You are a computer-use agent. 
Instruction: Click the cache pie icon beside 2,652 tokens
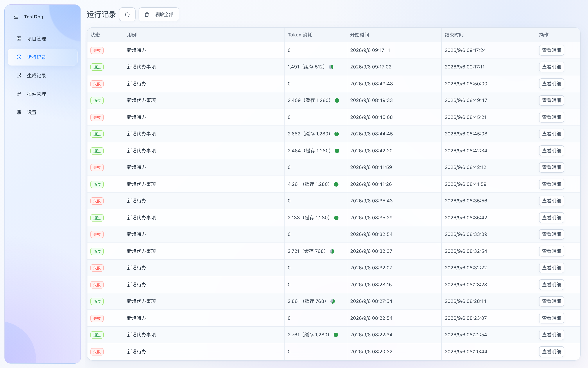coord(337,134)
